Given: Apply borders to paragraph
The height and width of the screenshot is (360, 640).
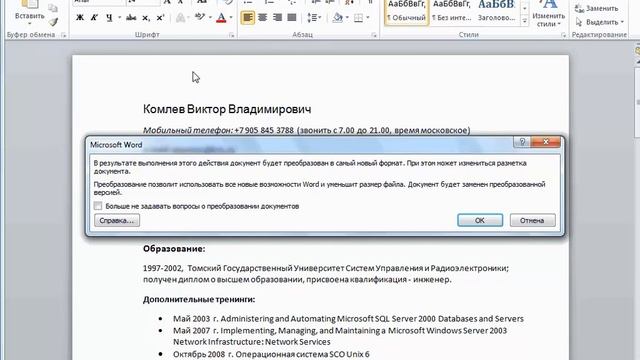Looking at the screenshot, I should [x=358, y=18].
